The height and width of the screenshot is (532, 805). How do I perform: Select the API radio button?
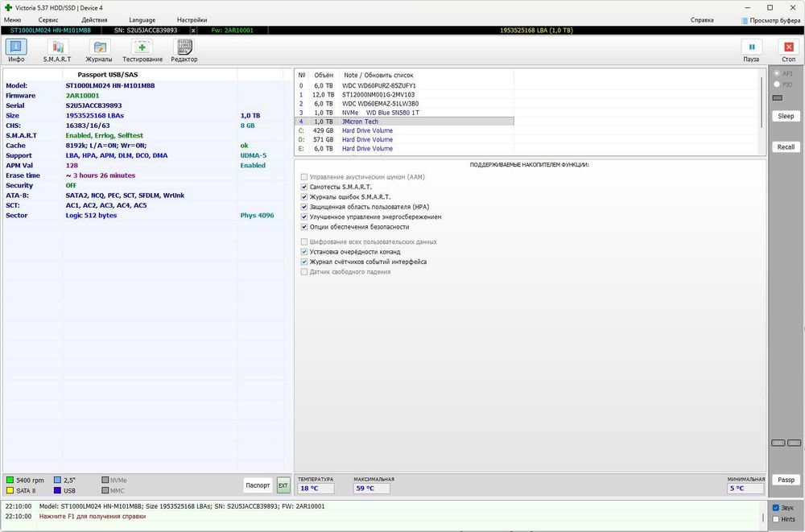click(x=777, y=73)
